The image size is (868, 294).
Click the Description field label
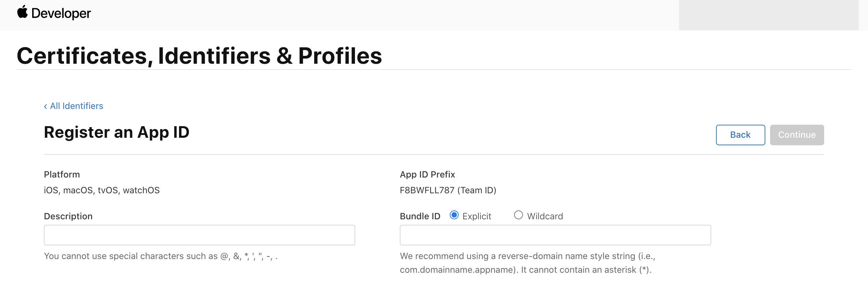pos(68,216)
